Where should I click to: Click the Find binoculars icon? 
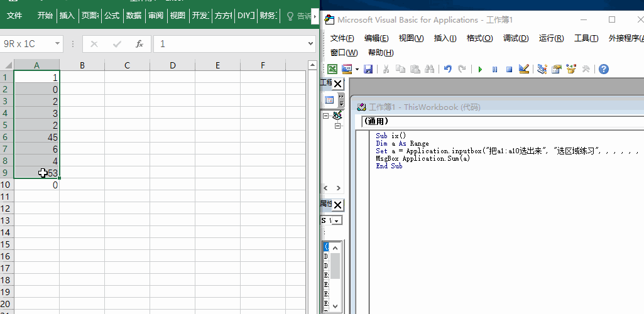click(430, 69)
